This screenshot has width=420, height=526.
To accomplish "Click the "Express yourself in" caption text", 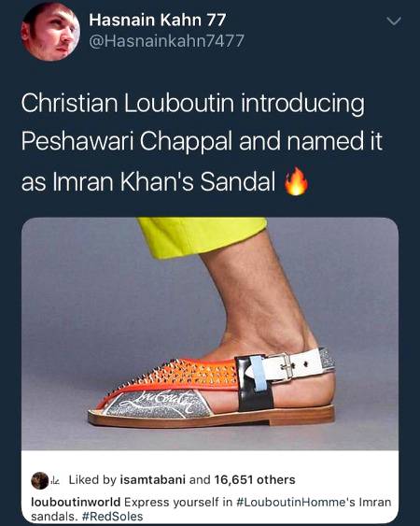I will coord(178,503).
